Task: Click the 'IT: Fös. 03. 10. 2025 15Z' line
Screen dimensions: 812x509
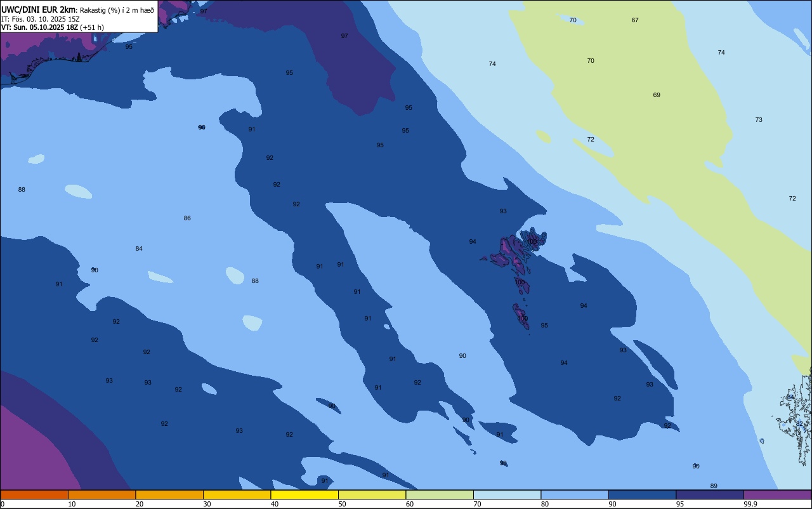Action: (x=41, y=18)
